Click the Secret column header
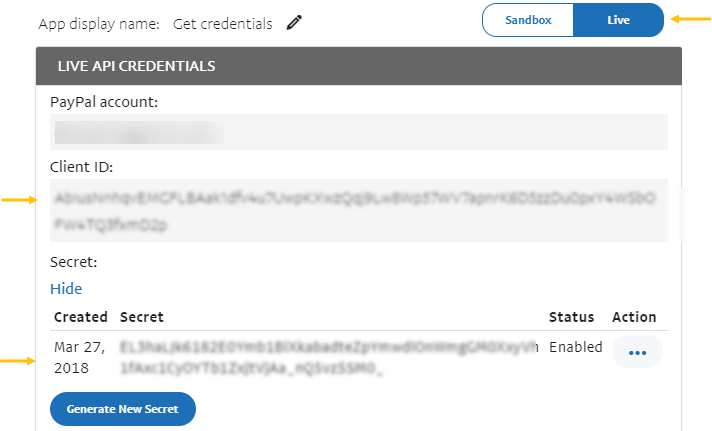The width and height of the screenshot is (712, 431). point(141,317)
